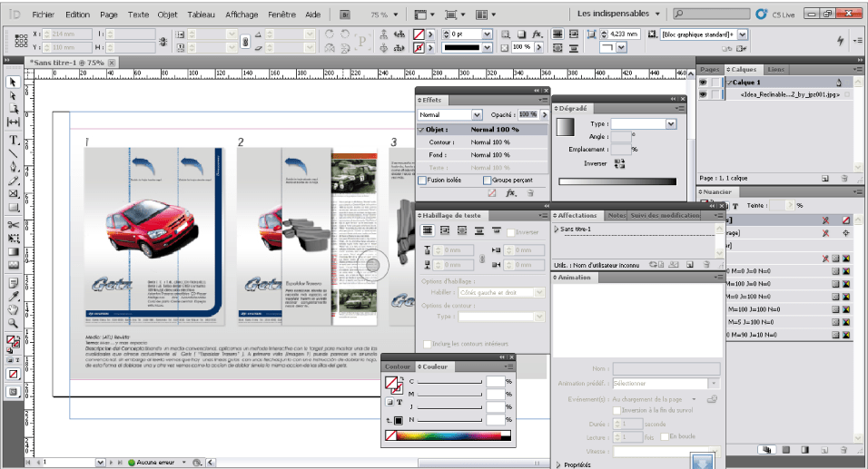The height and width of the screenshot is (469, 868).
Task: Click the drop shadow icon in control bar
Action: pyautogui.click(x=521, y=34)
